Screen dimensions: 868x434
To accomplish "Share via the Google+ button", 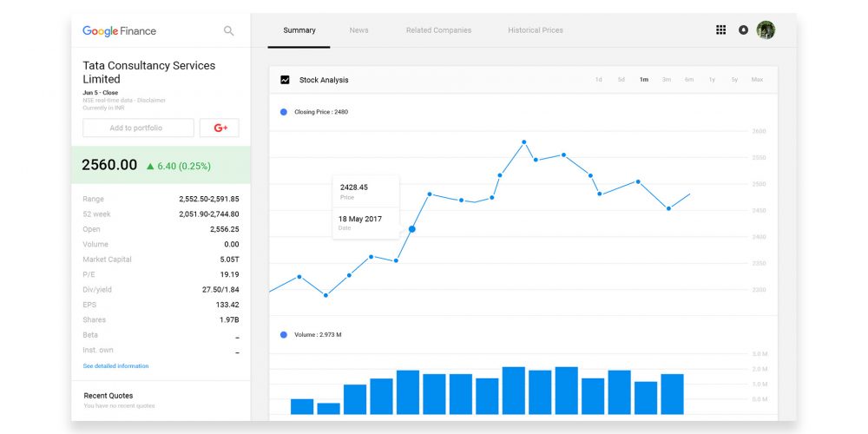I will pos(220,128).
